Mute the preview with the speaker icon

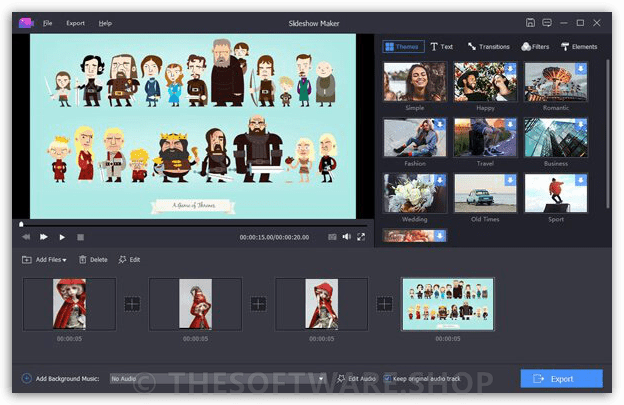pyautogui.click(x=347, y=237)
